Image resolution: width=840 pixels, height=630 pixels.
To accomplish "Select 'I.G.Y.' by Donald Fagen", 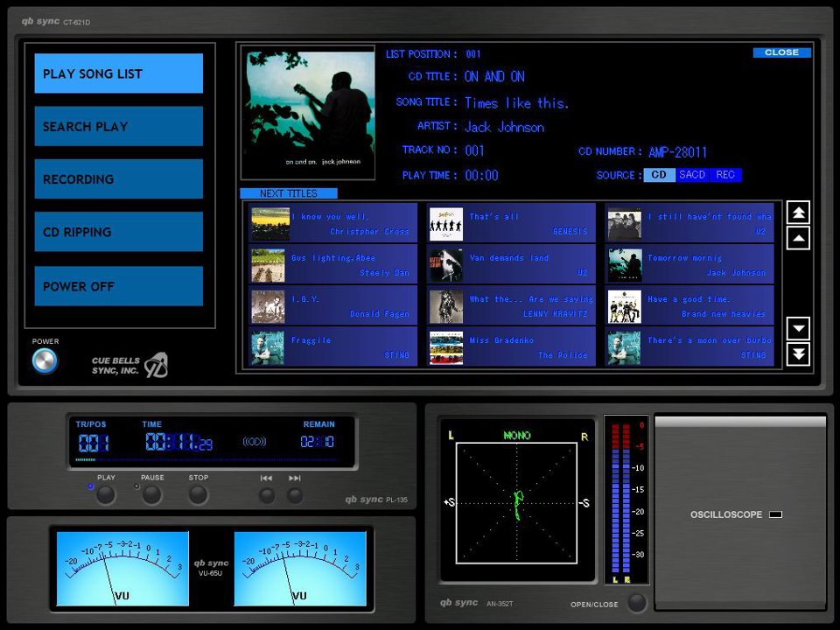I will [x=332, y=306].
